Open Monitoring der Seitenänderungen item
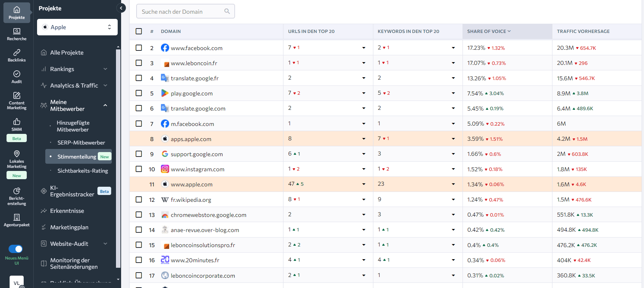 [x=74, y=264]
